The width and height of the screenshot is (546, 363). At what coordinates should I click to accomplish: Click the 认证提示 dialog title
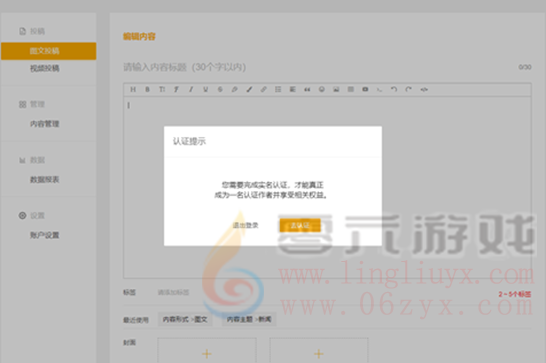(189, 141)
